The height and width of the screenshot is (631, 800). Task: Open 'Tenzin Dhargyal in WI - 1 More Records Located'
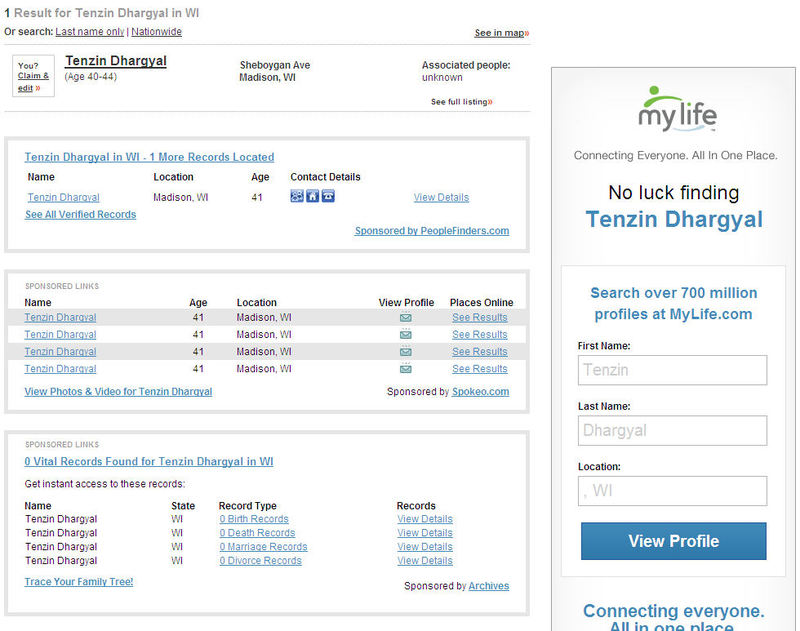[149, 157]
